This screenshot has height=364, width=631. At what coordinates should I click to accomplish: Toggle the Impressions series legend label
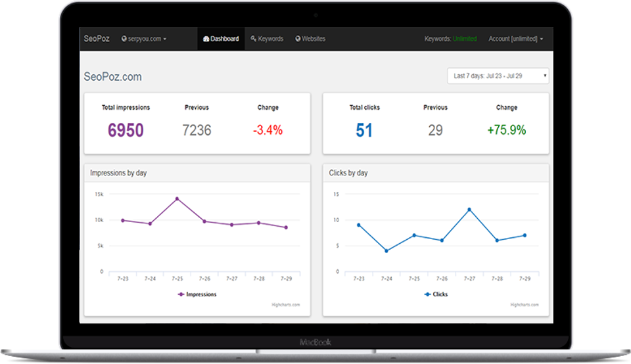point(201,294)
